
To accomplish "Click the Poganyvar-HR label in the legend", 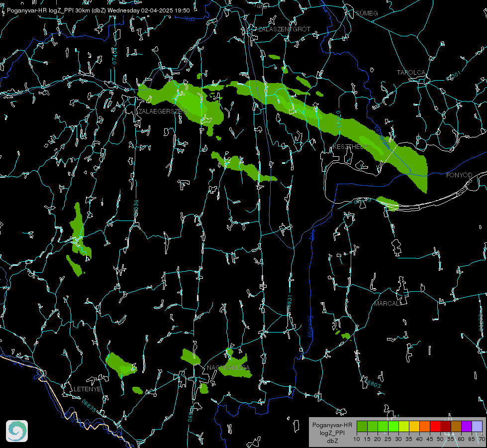I will (332, 425).
